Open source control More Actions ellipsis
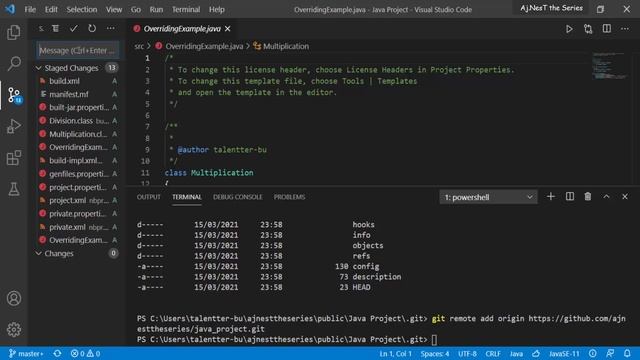 coord(111,28)
